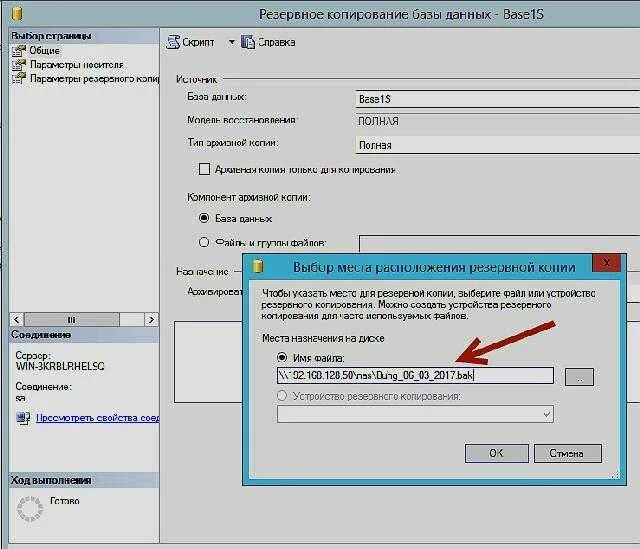
Task: Click the Соединение section header
Action: coord(84,335)
